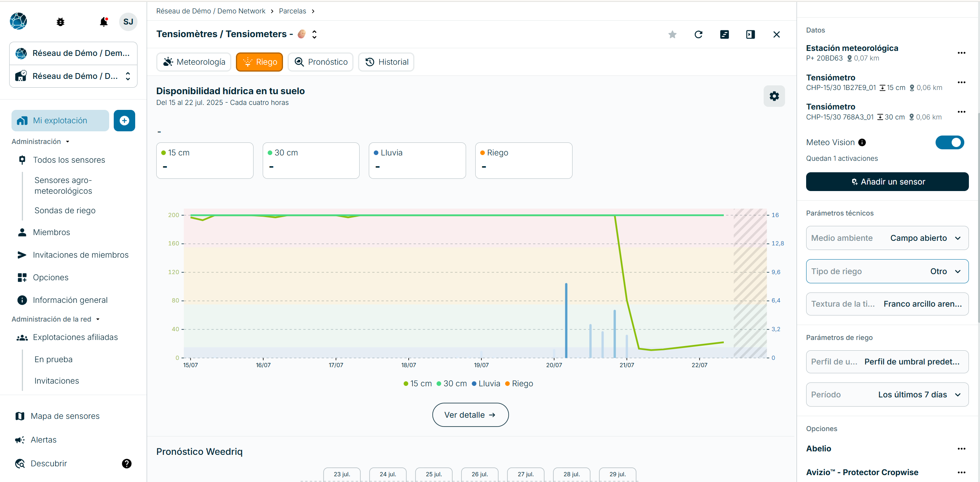This screenshot has width=980, height=482.
Task: Open Medio ambiente dropdown
Action: [x=887, y=238]
